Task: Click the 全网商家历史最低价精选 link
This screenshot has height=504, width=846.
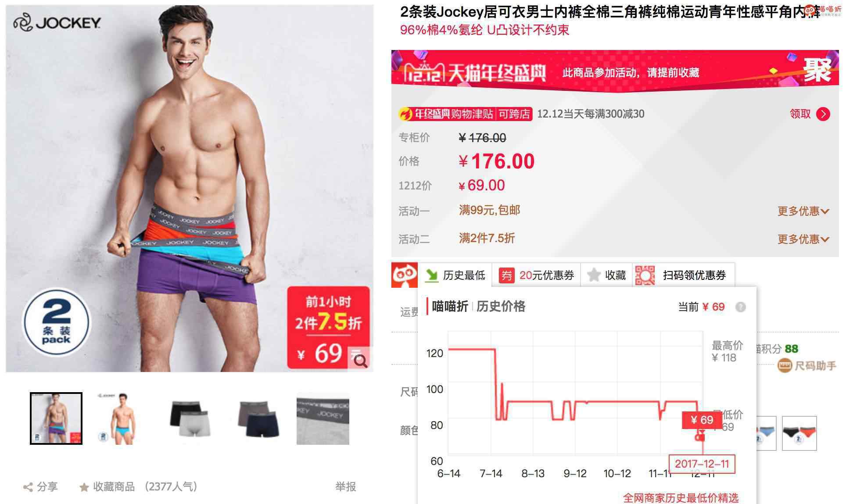Action: (681, 498)
